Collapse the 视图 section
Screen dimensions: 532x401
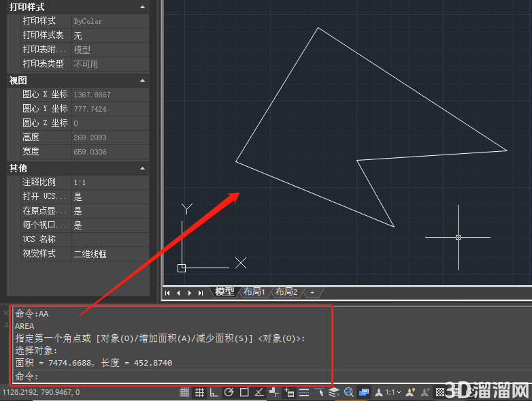[142, 80]
